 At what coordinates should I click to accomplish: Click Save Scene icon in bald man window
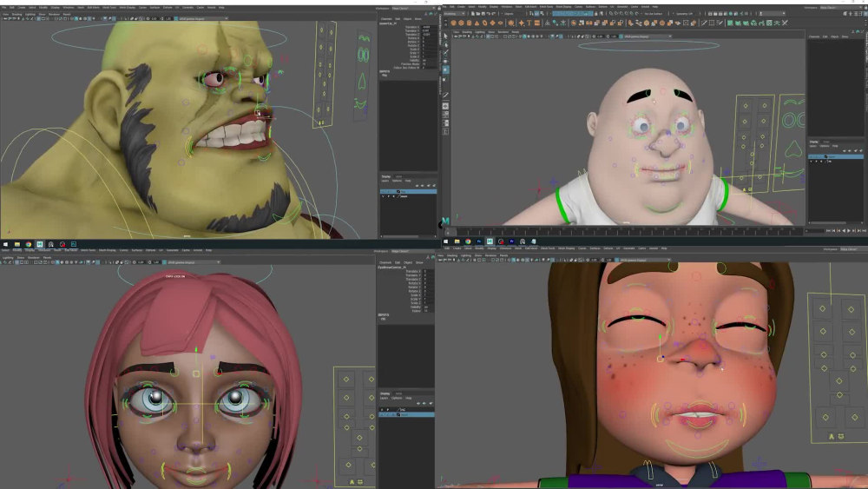[483, 13]
